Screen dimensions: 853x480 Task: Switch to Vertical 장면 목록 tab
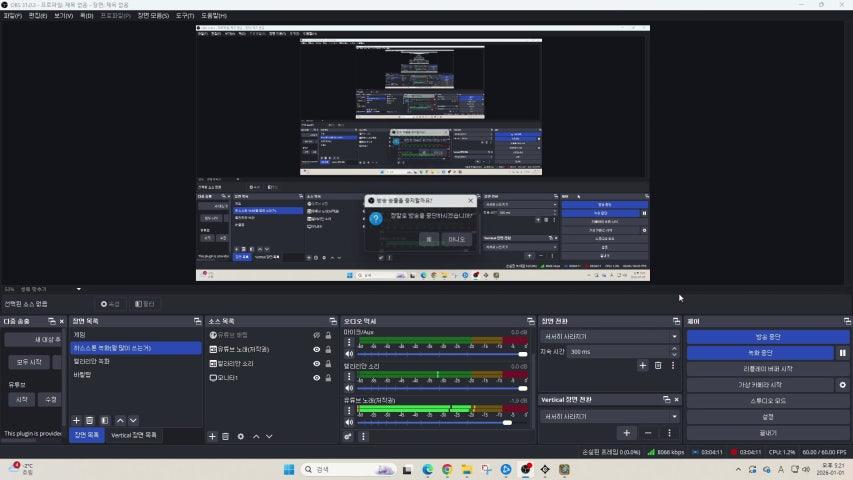pyautogui.click(x=134, y=435)
